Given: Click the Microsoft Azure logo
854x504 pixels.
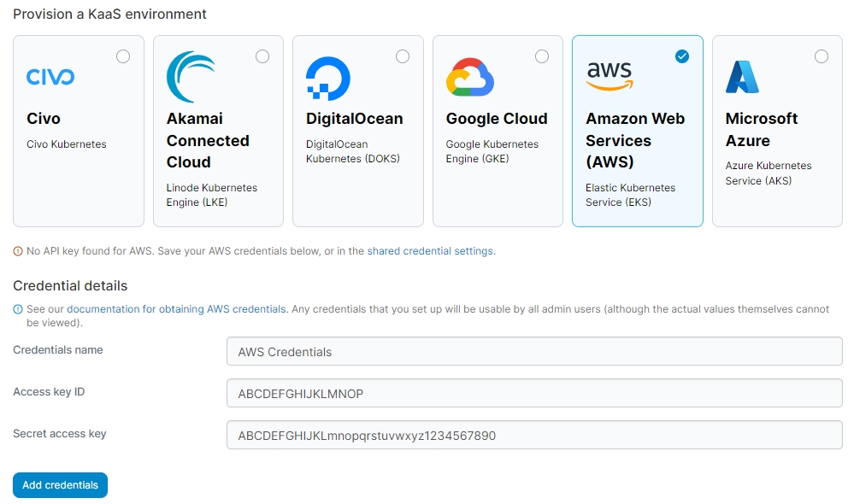Looking at the screenshot, I should tap(742, 77).
